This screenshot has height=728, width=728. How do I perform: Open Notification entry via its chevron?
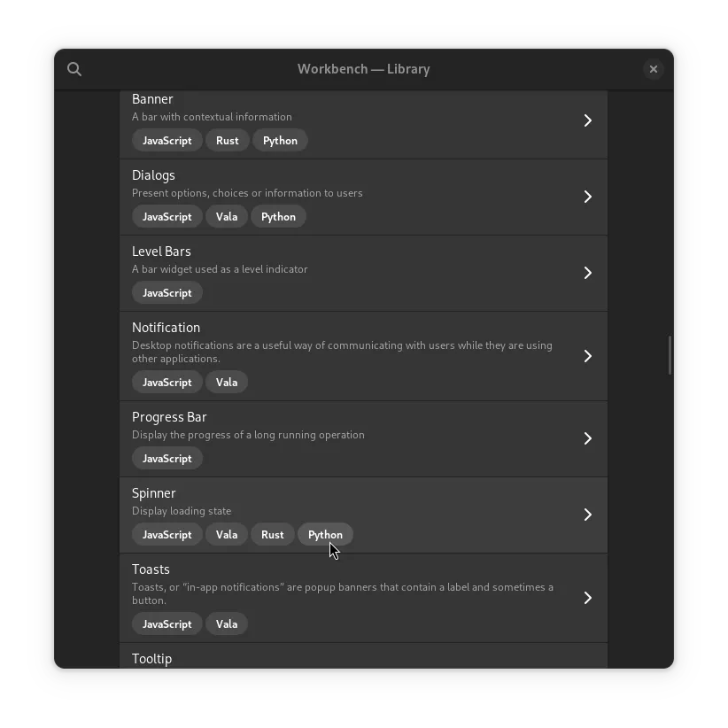(587, 356)
